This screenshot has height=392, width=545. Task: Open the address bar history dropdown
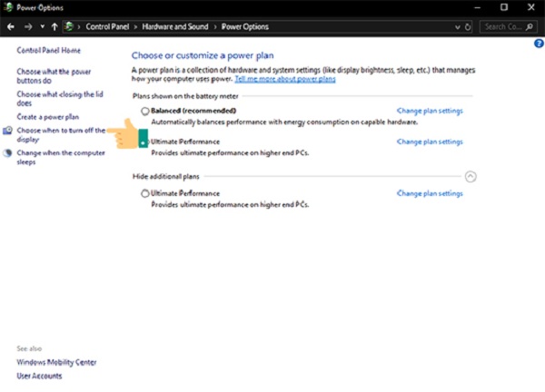(458, 27)
